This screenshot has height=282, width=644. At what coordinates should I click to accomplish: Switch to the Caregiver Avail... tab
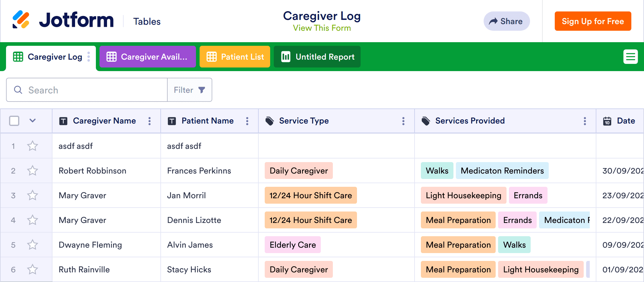pos(147,57)
